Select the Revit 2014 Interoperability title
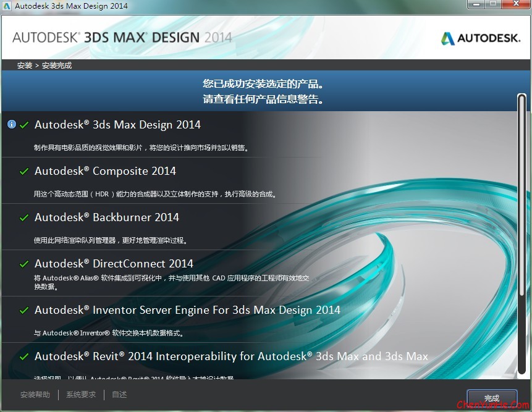This screenshot has height=412, width=532. coord(231,356)
